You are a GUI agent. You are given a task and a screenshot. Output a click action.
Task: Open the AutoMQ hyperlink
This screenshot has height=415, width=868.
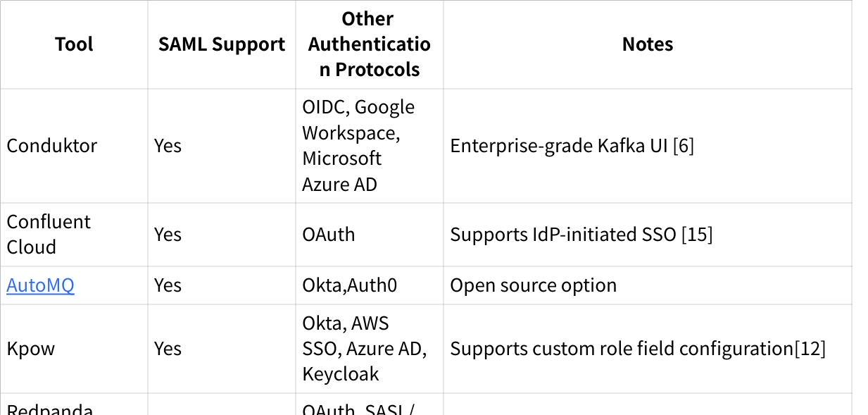click(x=40, y=285)
